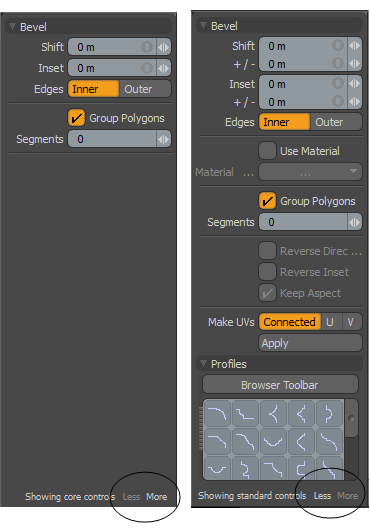Open the Material dropdown list
The height and width of the screenshot is (532, 370).
coord(310,172)
